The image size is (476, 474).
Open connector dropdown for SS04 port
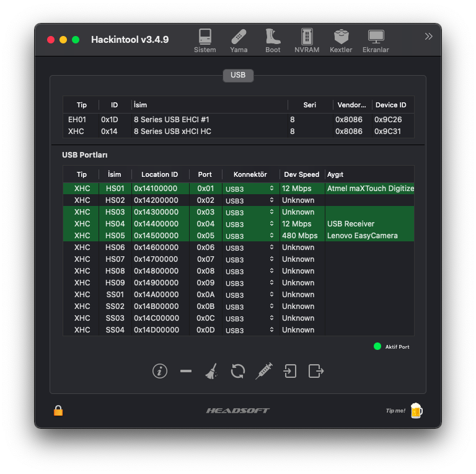tap(250, 330)
